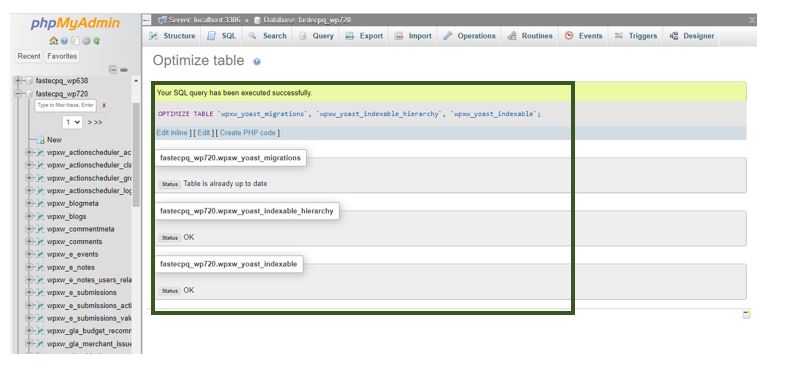Open the Export tab

pyautogui.click(x=364, y=36)
